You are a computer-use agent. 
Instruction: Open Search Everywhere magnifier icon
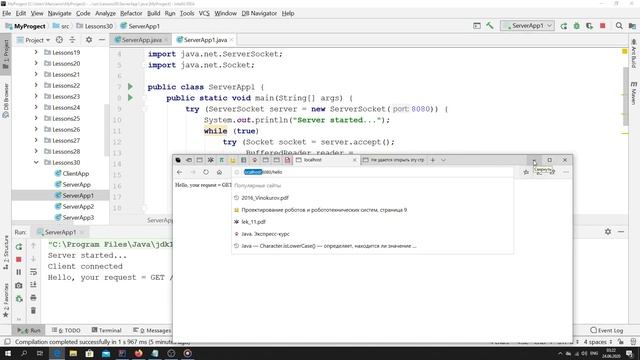tap(619, 26)
